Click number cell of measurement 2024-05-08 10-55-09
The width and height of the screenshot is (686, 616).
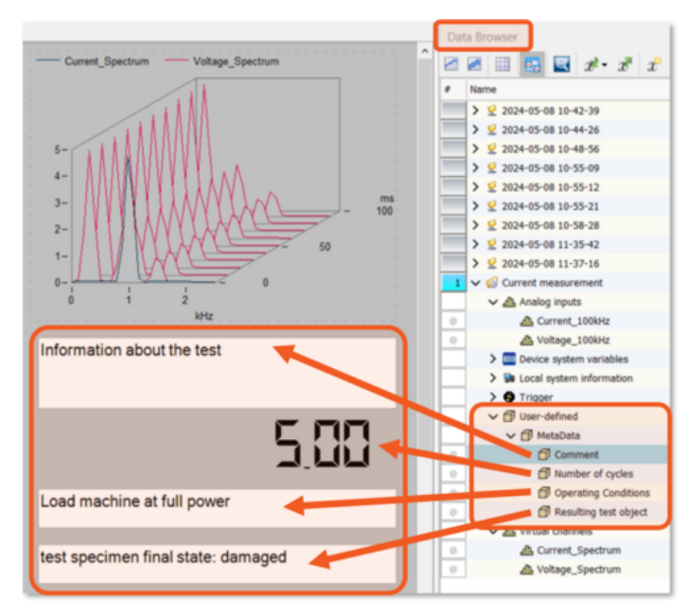point(453,167)
